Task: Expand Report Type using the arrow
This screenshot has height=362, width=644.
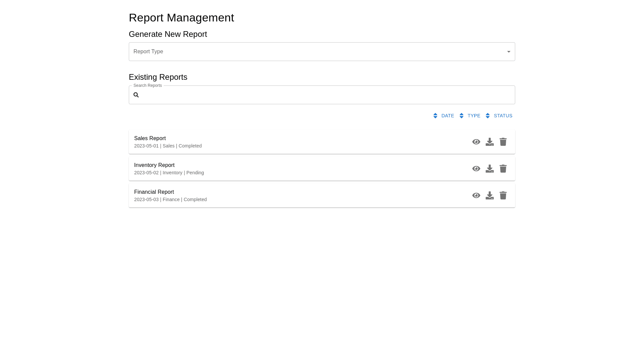Action: point(508,52)
